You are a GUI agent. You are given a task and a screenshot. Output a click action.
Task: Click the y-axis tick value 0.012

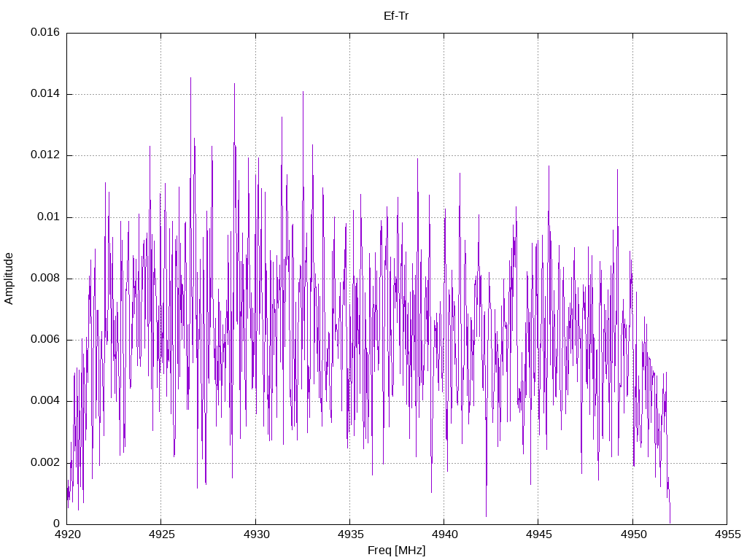point(45,155)
